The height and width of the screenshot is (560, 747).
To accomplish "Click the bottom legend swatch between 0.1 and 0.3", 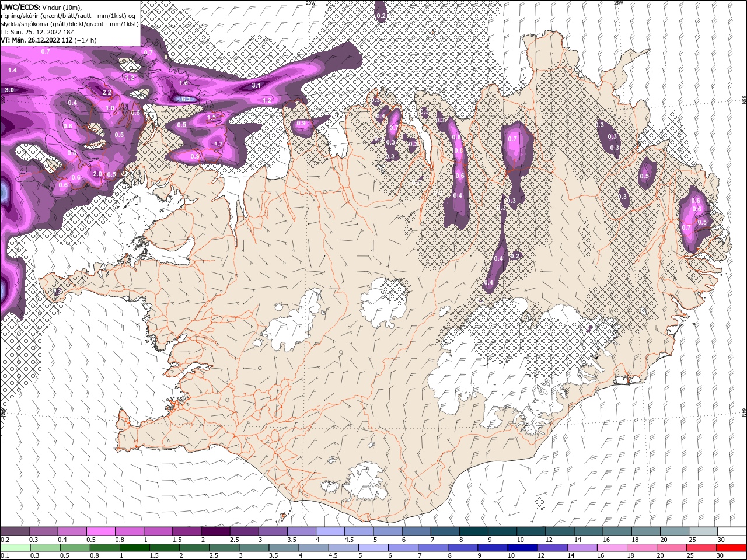I will click(x=15, y=548).
